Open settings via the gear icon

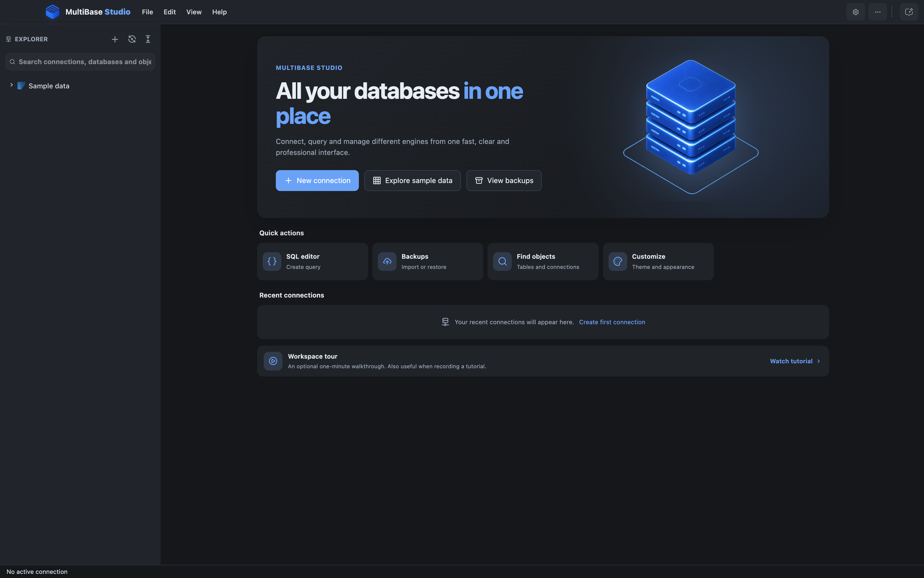[x=856, y=12]
